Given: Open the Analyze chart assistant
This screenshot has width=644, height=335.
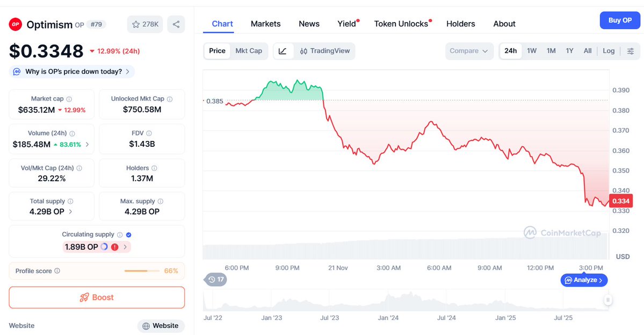Looking at the screenshot, I should coord(584,280).
